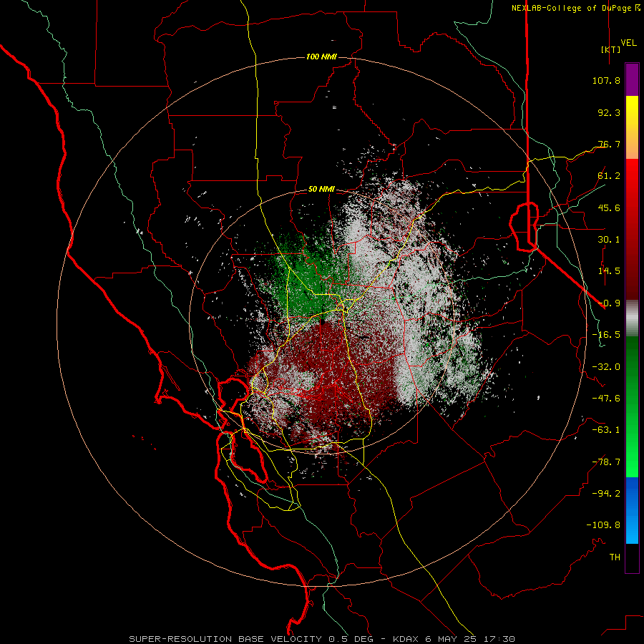Select the 61.2 velocity scale value
Image resolution: width=644 pixels, height=644 pixels.
pyautogui.click(x=609, y=176)
